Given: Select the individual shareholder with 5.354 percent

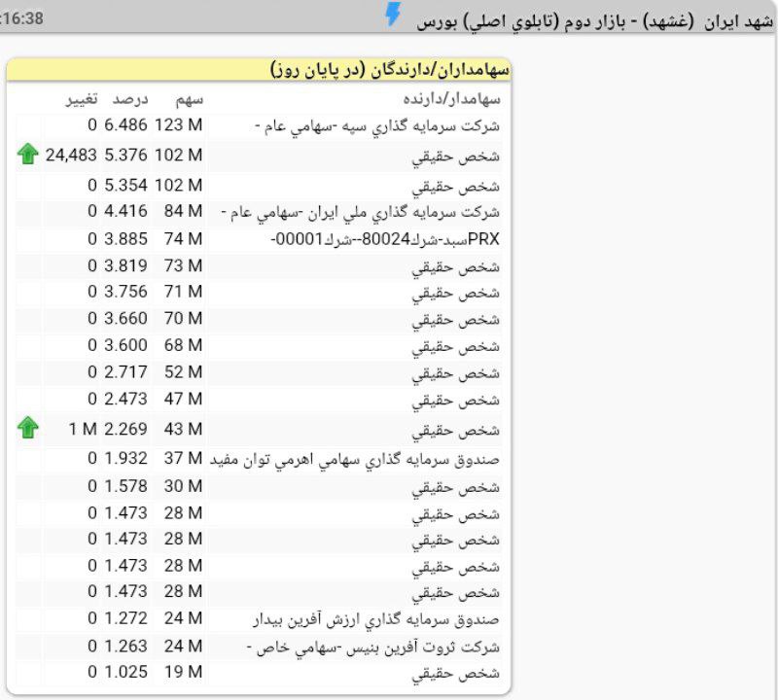Looking at the screenshot, I should [x=468, y=186].
